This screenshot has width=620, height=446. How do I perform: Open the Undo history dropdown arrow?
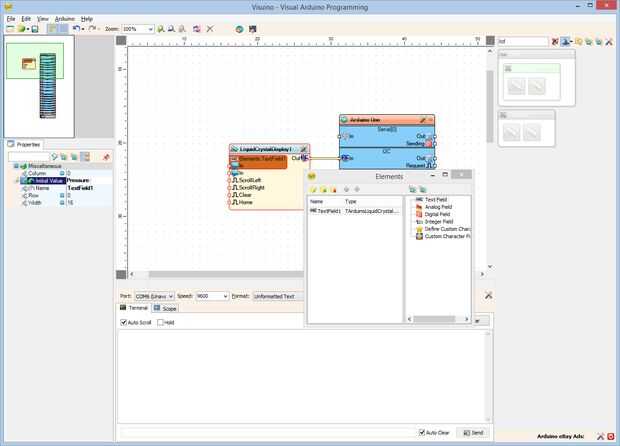coord(83,29)
